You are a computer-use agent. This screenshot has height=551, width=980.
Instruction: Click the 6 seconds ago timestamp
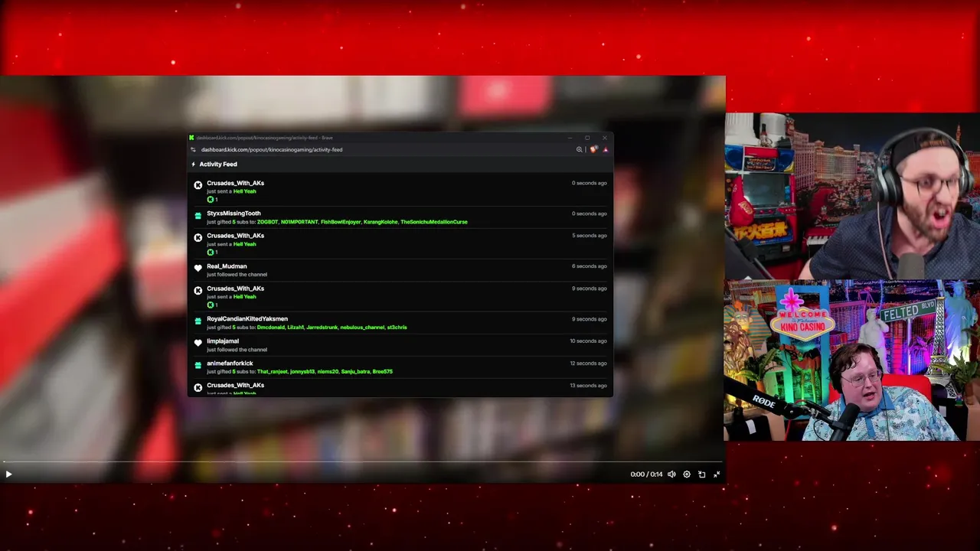click(x=589, y=266)
